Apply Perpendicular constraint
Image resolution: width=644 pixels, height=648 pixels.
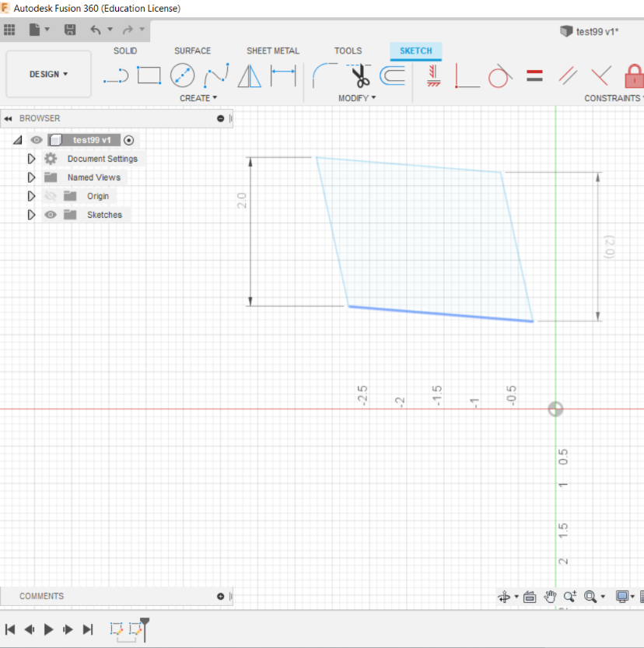(467, 75)
